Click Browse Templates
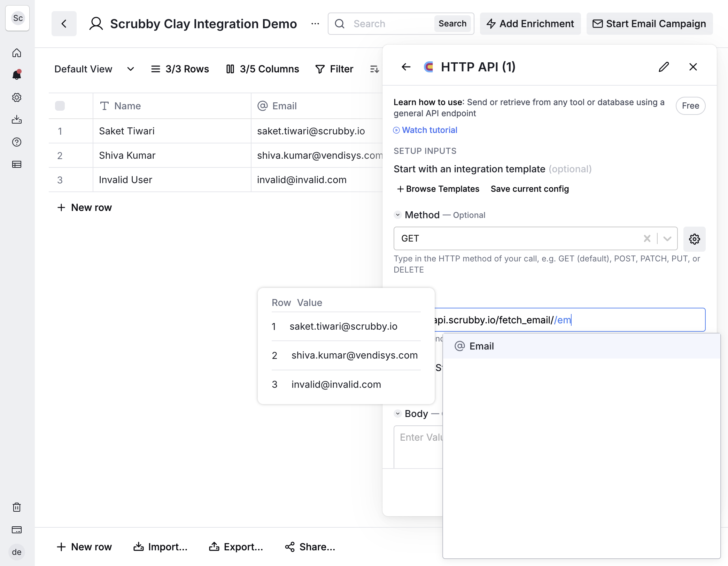 point(438,189)
